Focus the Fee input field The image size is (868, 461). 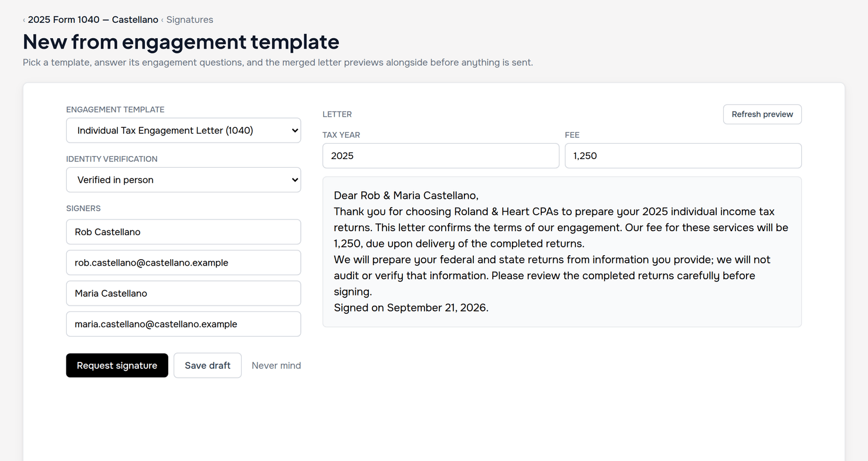[683, 156]
